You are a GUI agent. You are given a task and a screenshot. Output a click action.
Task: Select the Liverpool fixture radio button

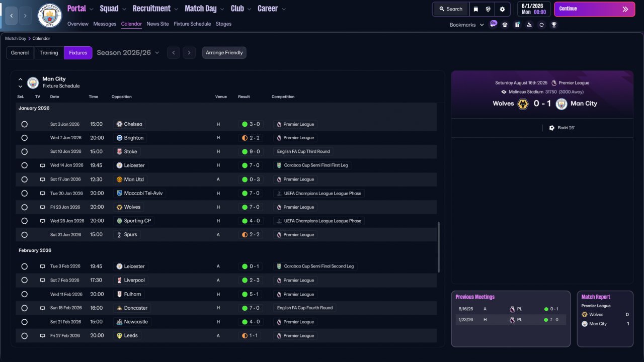[24, 280]
